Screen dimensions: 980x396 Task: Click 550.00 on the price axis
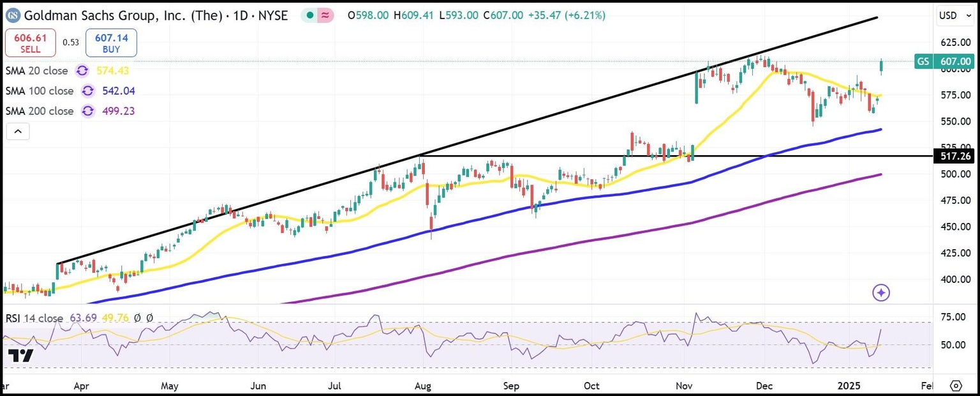[x=955, y=121]
